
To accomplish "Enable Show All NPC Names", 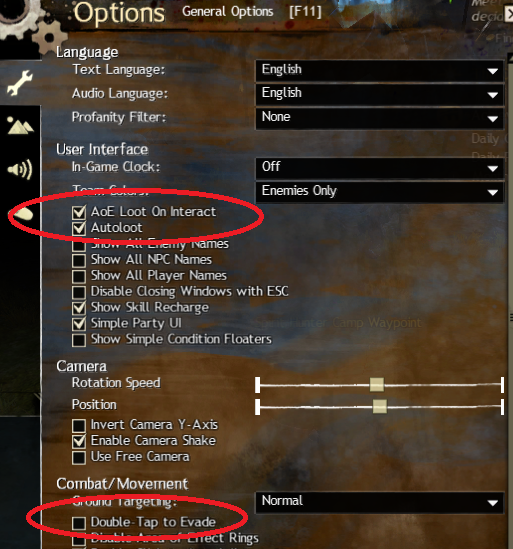I will pos(79,260).
